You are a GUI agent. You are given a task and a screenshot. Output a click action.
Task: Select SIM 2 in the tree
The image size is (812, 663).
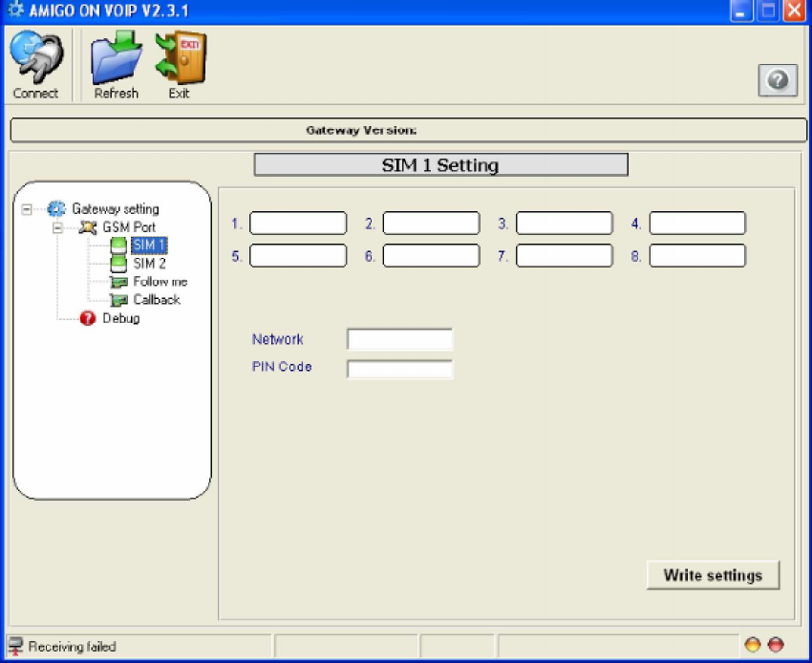click(x=149, y=264)
